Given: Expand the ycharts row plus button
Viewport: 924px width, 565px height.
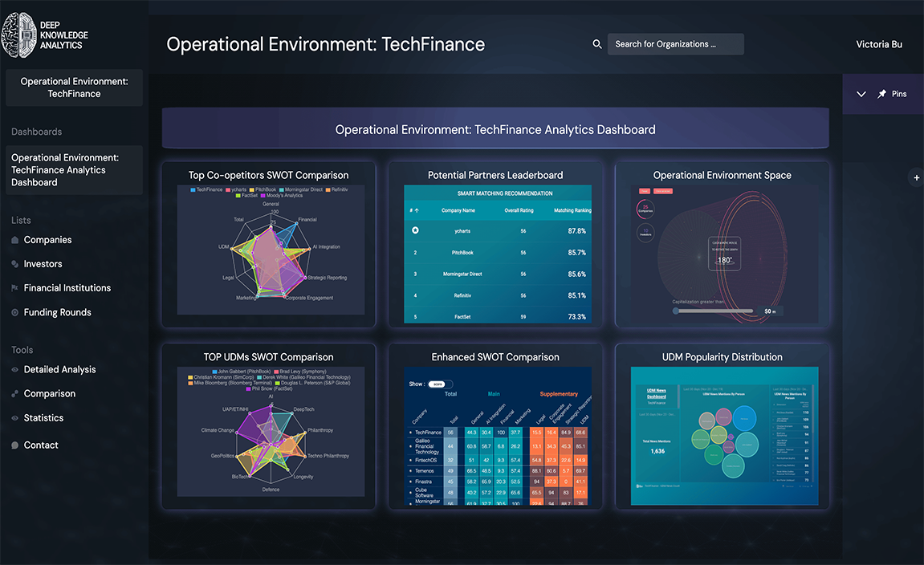Looking at the screenshot, I should coord(415,231).
